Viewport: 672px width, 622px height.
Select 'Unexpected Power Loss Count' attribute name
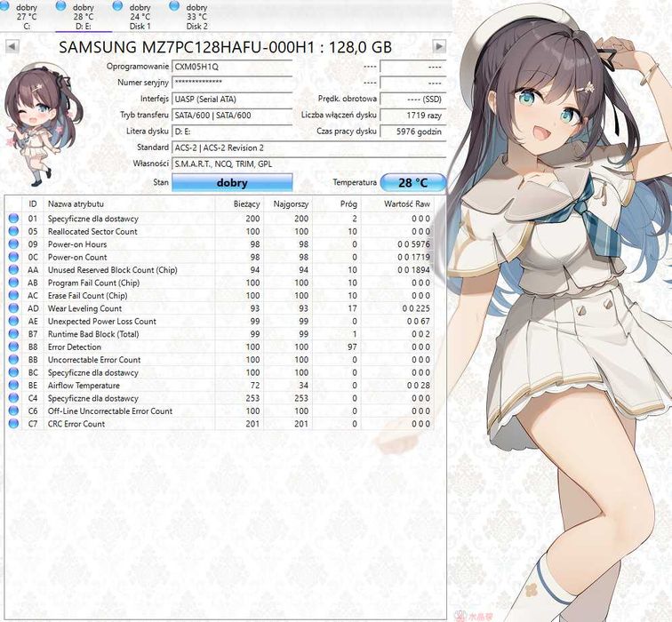(x=101, y=322)
